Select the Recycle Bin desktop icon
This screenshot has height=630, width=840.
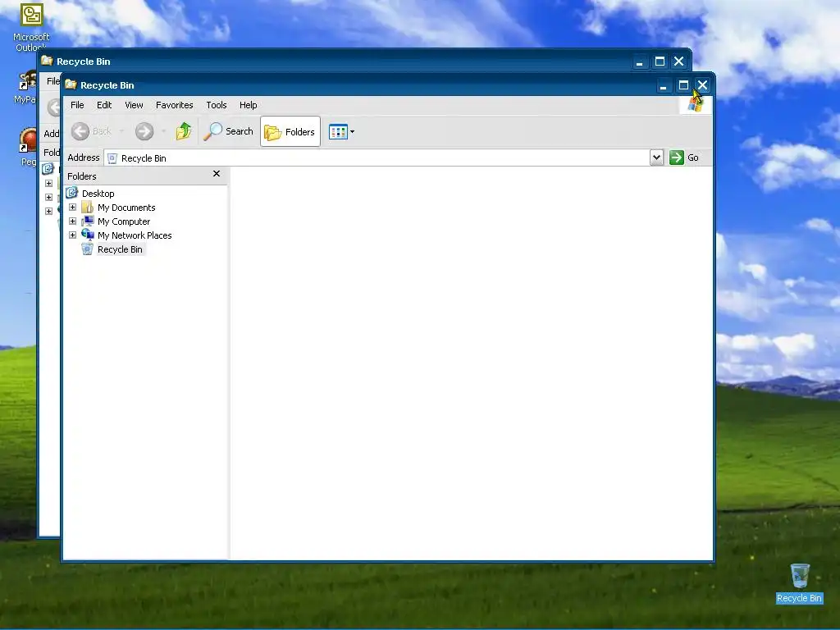pos(799,584)
